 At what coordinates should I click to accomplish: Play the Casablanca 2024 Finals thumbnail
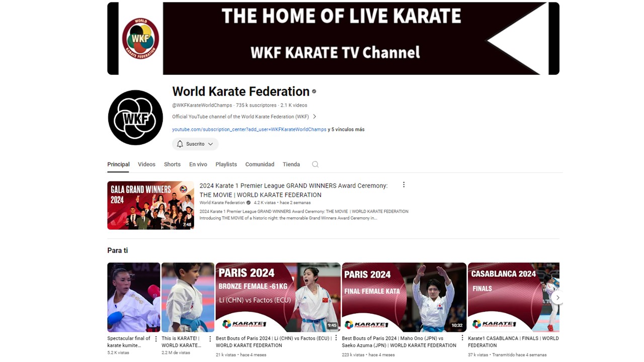point(514,297)
